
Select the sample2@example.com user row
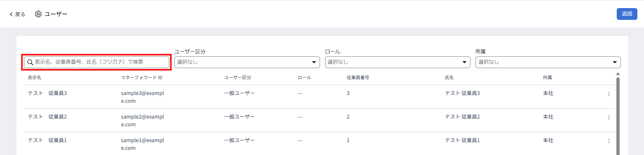(x=319, y=120)
